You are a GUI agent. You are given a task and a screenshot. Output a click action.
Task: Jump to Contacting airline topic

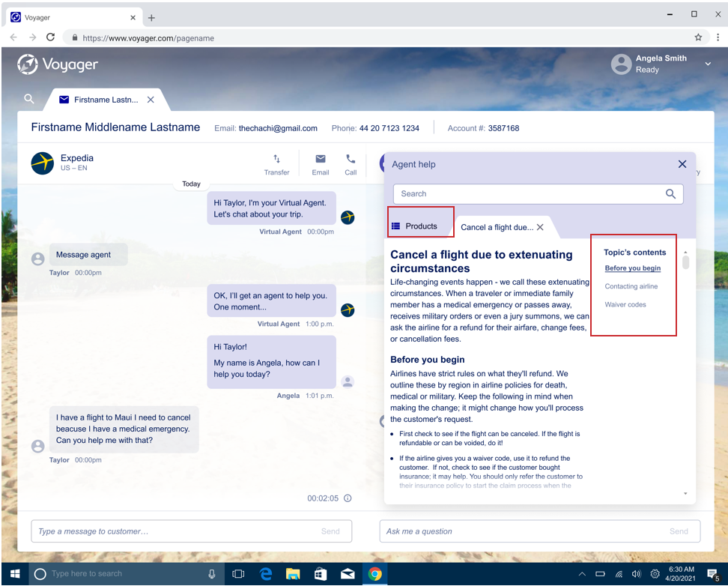click(631, 286)
